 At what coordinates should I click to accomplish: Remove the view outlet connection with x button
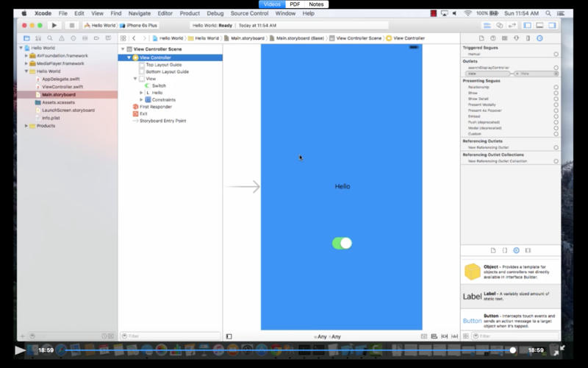(556, 74)
